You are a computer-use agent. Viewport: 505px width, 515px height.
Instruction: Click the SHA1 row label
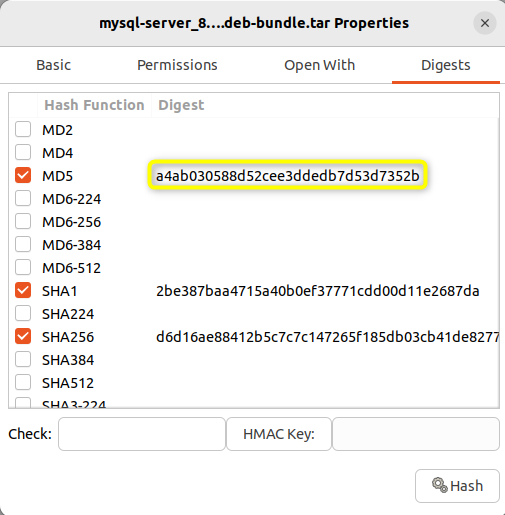coord(60,291)
